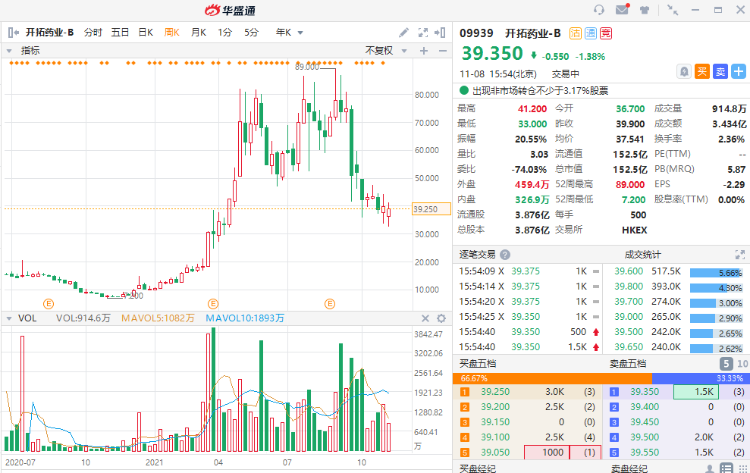Viewport: 750px width, 473px height.
Task: Click the orange 沽 badge
Action: 575,33
